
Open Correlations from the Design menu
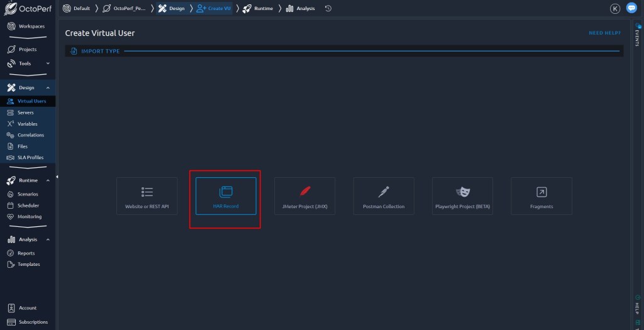click(30, 135)
